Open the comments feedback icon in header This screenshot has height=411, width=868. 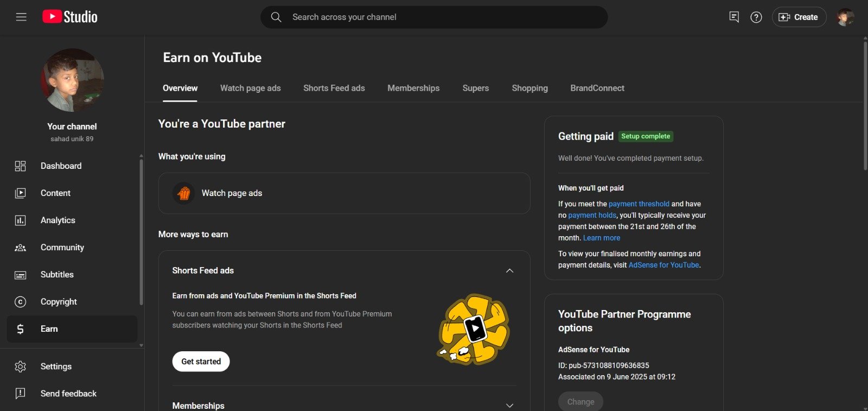tap(734, 17)
